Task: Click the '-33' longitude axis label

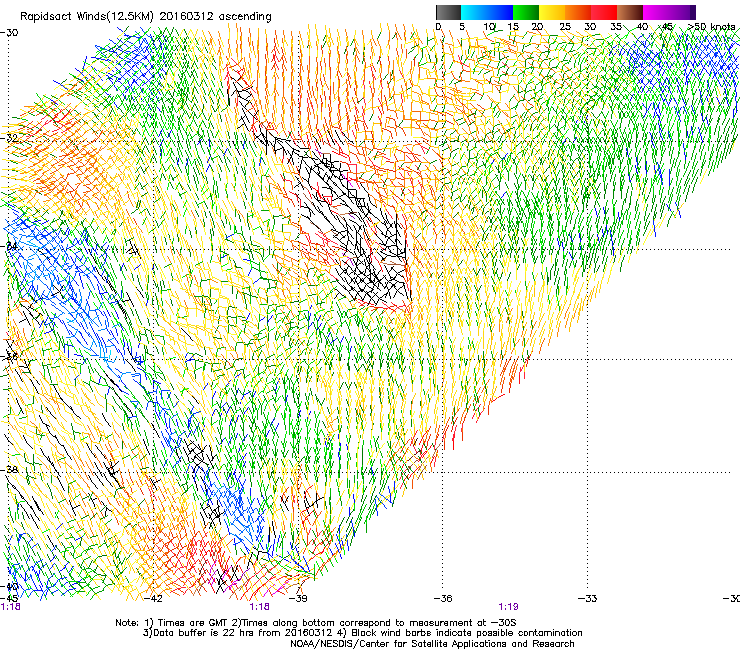Action: [587, 599]
